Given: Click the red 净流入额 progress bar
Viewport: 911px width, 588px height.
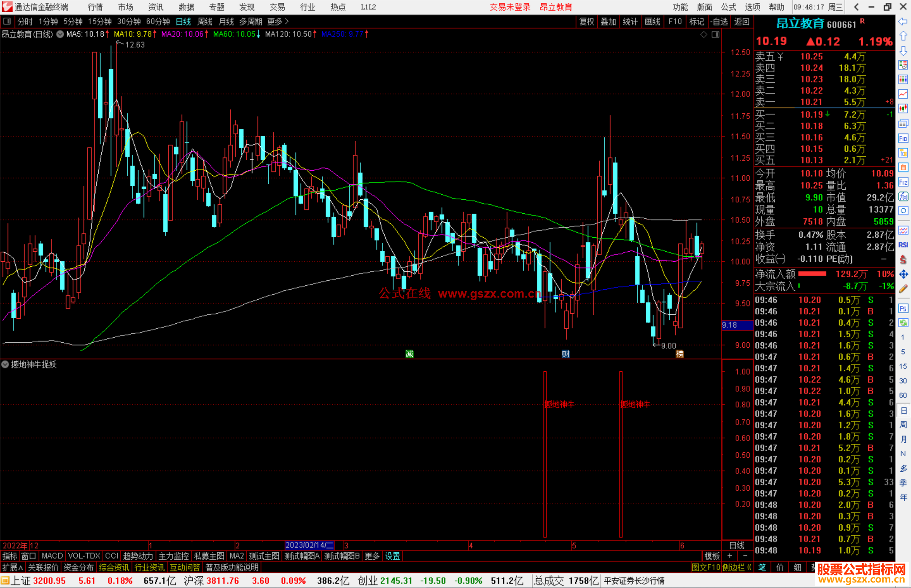Looking at the screenshot, I should coord(812,274).
